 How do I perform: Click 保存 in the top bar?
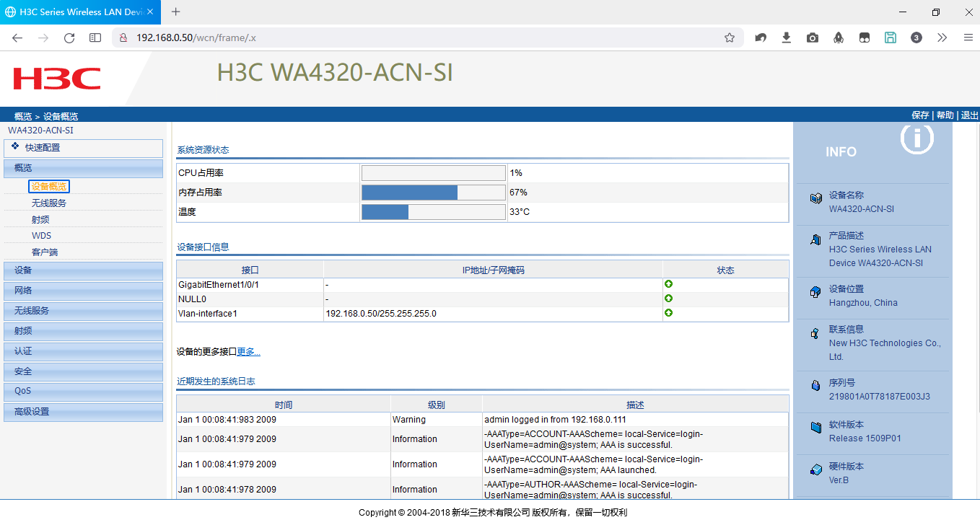tap(920, 115)
